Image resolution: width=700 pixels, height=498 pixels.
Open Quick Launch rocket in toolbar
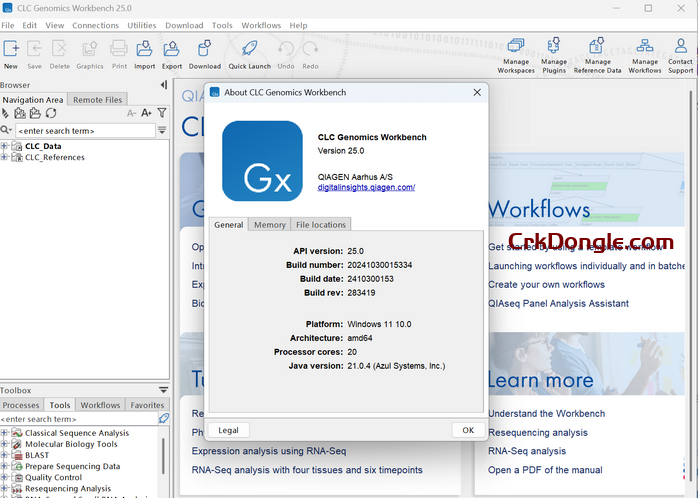pos(250,54)
